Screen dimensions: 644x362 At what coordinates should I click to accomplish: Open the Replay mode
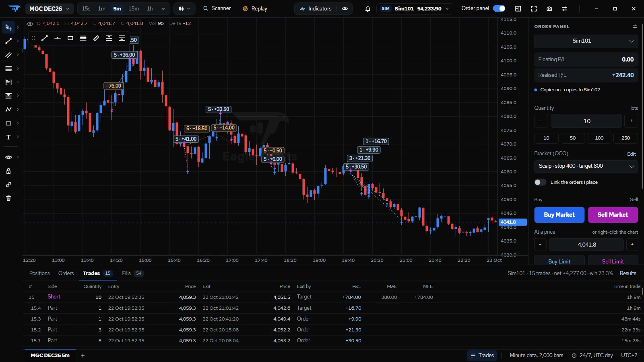(x=255, y=8)
